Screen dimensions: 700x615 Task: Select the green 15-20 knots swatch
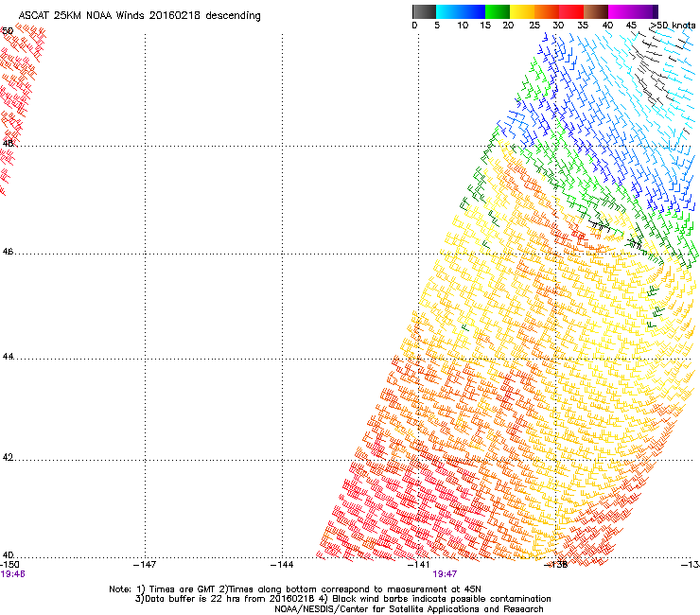[x=498, y=11]
